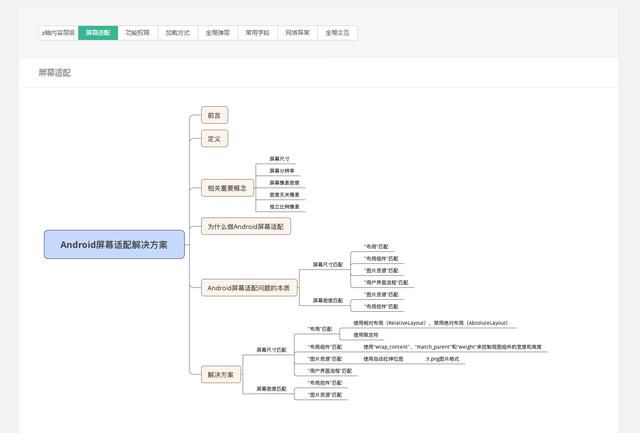Image resolution: width=640 pixels, height=433 pixels.
Task: Click the RelativeLayout / AbsoluteLayout leaf text
Action: coord(430,323)
